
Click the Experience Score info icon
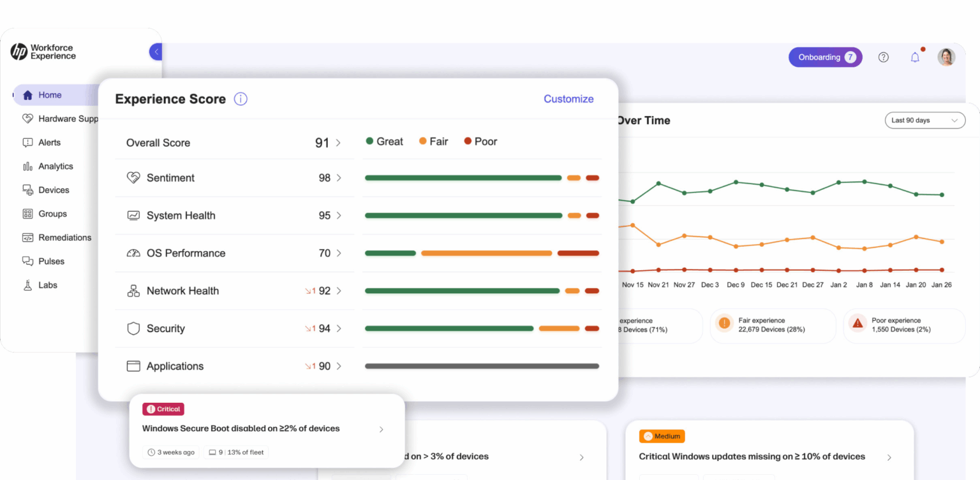pyautogui.click(x=241, y=99)
